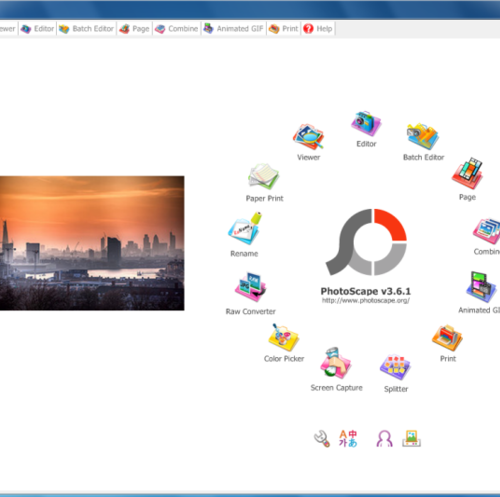Switch to the Combine tab
This screenshot has width=500, height=497.
coord(177,29)
